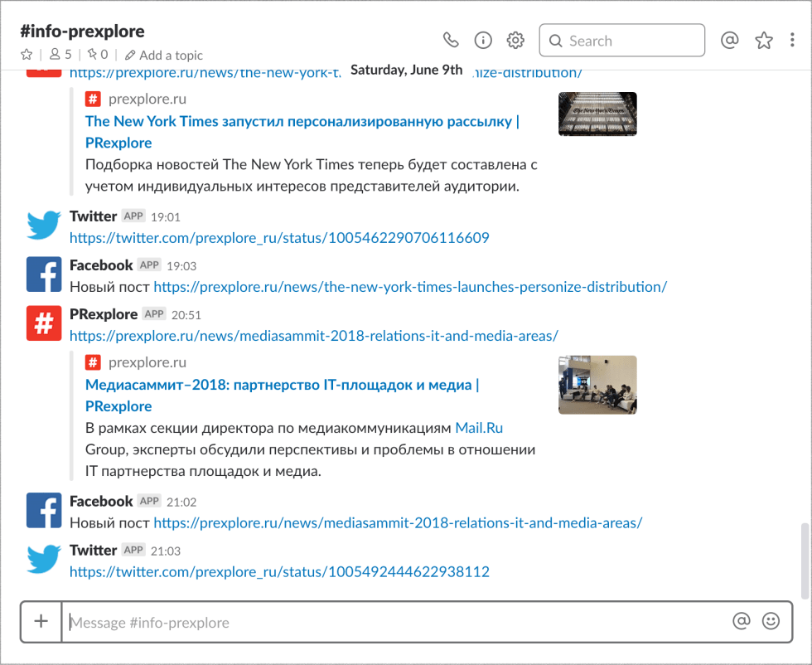Image resolution: width=812 pixels, height=665 pixels.
Task: Open the PRexplore app avatar at 20:51
Action: click(43, 323)
